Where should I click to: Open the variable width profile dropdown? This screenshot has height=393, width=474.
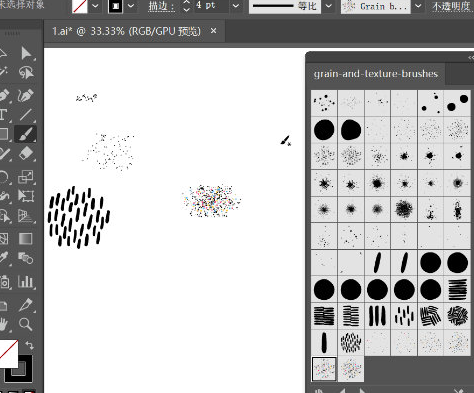pyautogui.click(x=329, y=6)
